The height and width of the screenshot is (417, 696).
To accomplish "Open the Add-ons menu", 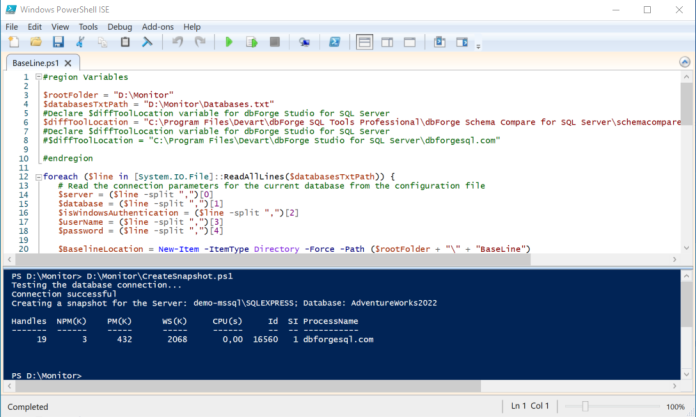I will [x=158, y=27].
